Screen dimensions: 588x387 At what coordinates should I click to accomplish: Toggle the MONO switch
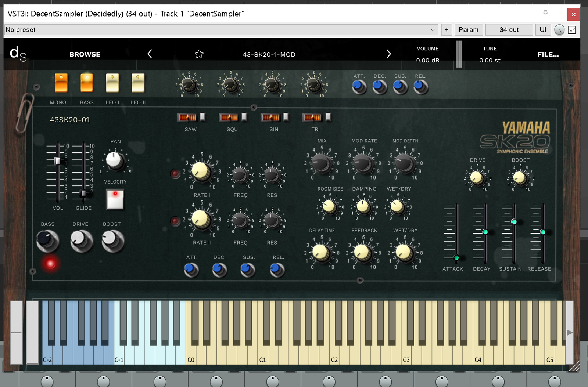(x=61, y=83)
